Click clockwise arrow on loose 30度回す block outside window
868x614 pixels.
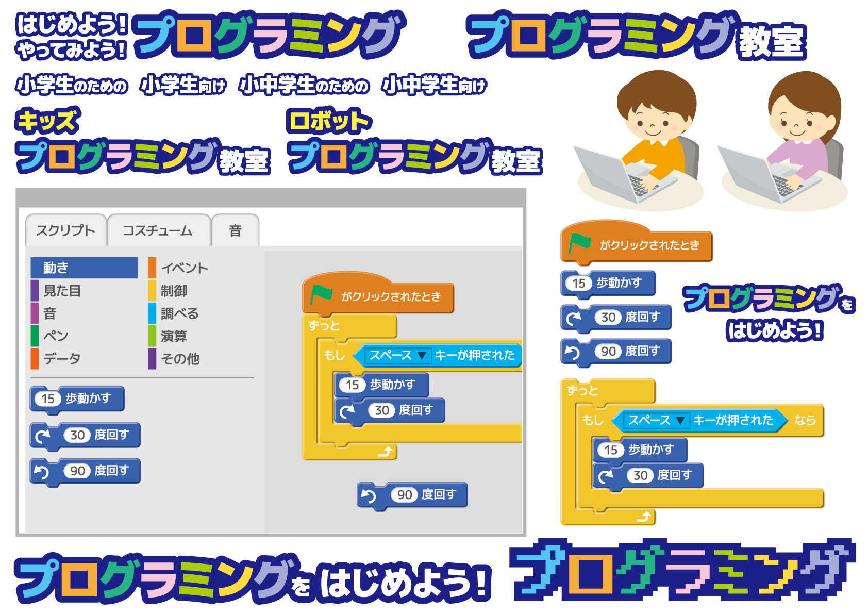pyautogui.click(x=574, y=318)
